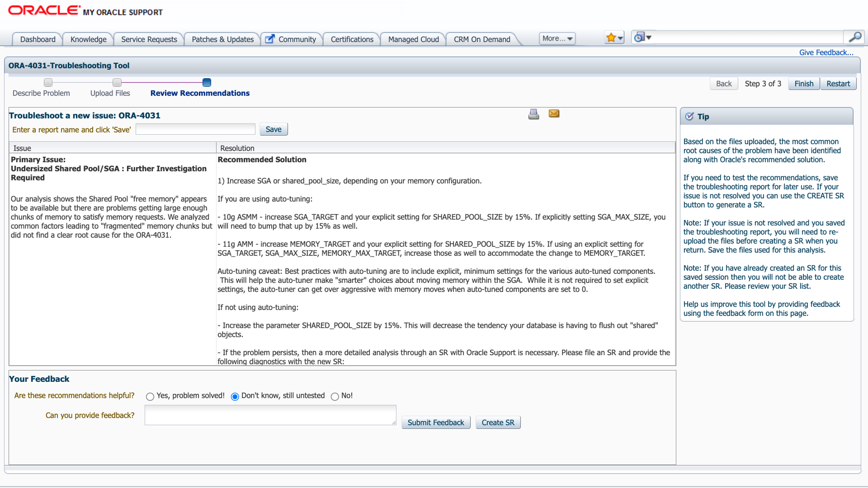The image size is (868, 488).
Task: Click the Community external link icon
Action: point(269,39)
